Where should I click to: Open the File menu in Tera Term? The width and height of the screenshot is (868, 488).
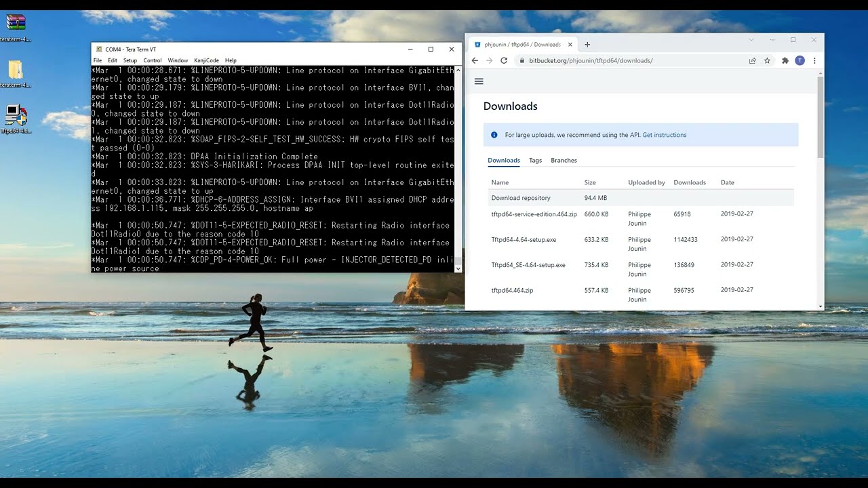click(x=98, y=60)
